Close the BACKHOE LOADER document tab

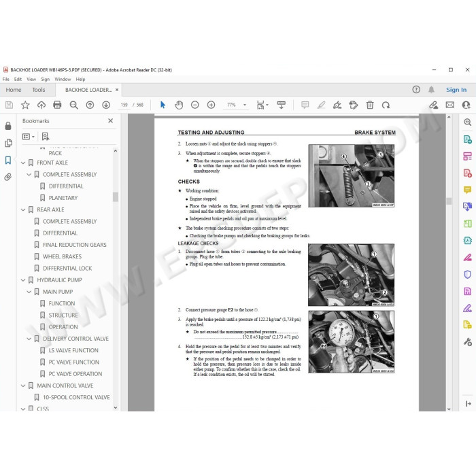point(117,90)
